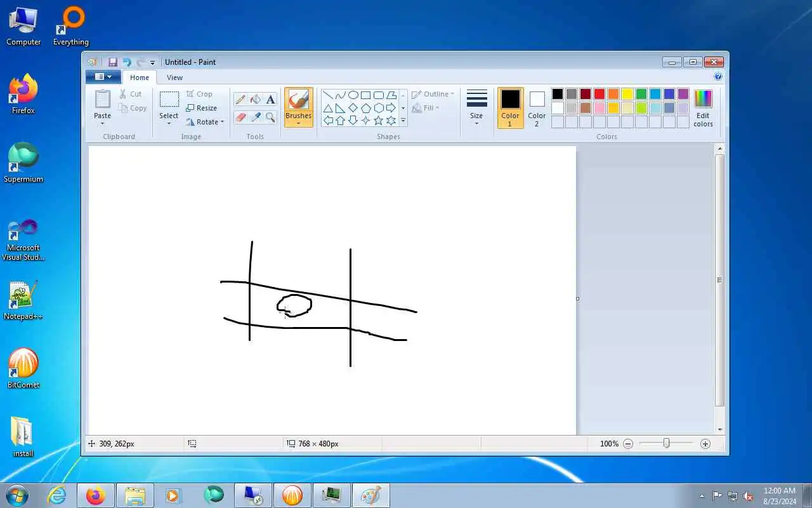
Task: Click the vertical scrollbar down arrow
Action: [719, 430]
